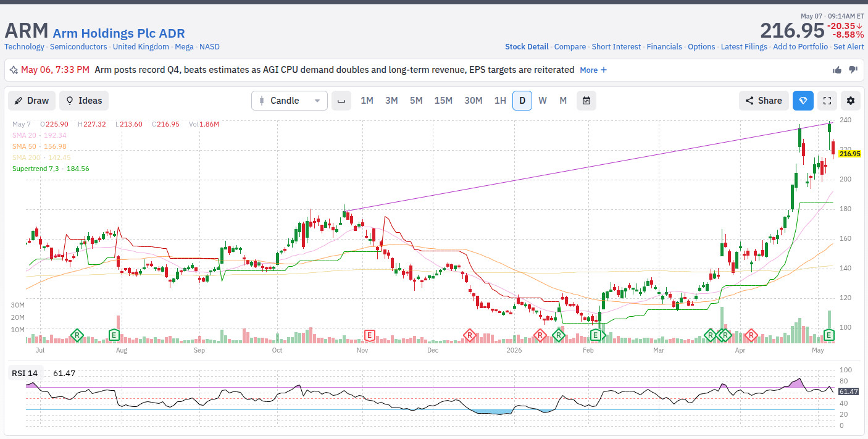Switch to monthly M interval
The image size is (868, 439).
click(563, 101)
